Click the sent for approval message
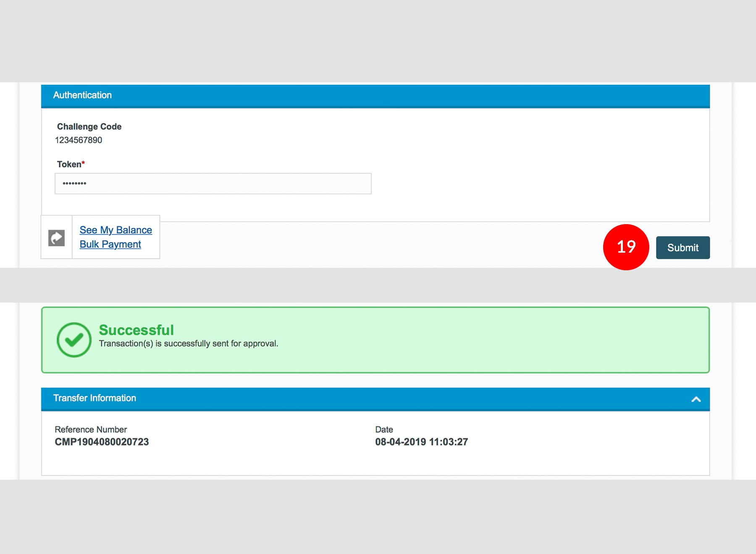This screenshot has width=756, height=554. (x=188, y=344)
